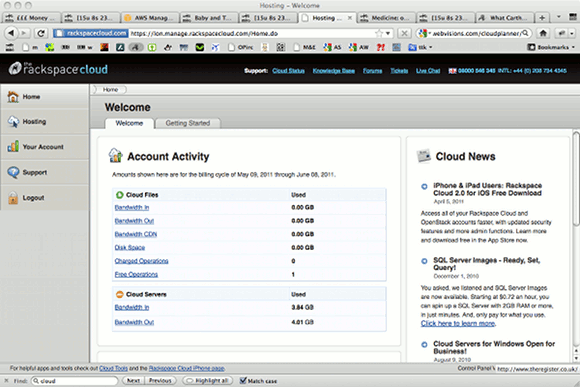Click the Disk Space link
Image resolution: width=580 pixels, height=387 pixels.
129,248
